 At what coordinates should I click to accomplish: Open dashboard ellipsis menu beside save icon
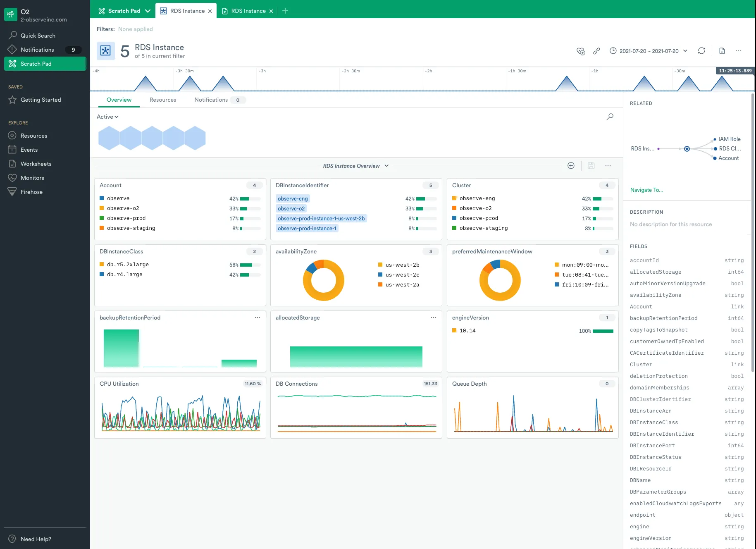click(x=608, y=166)
